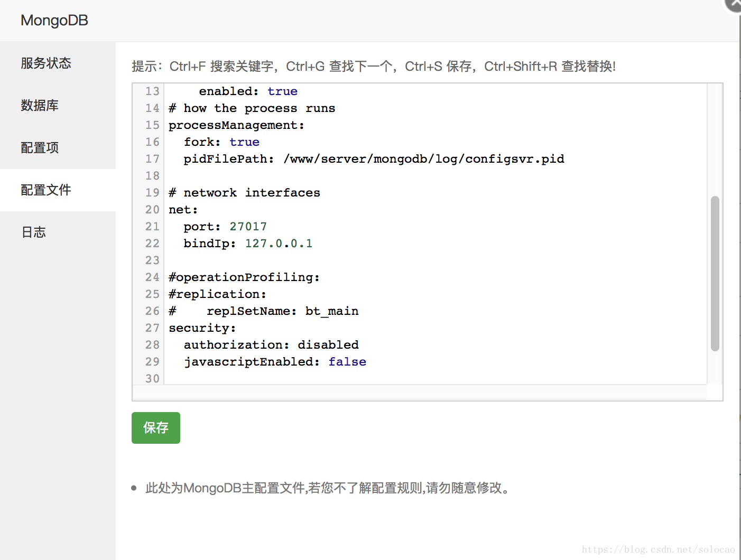This screenshot has height=560, width=741.
Task: Click the MongoDB dialog title
Action: click(x=54, y=21)
